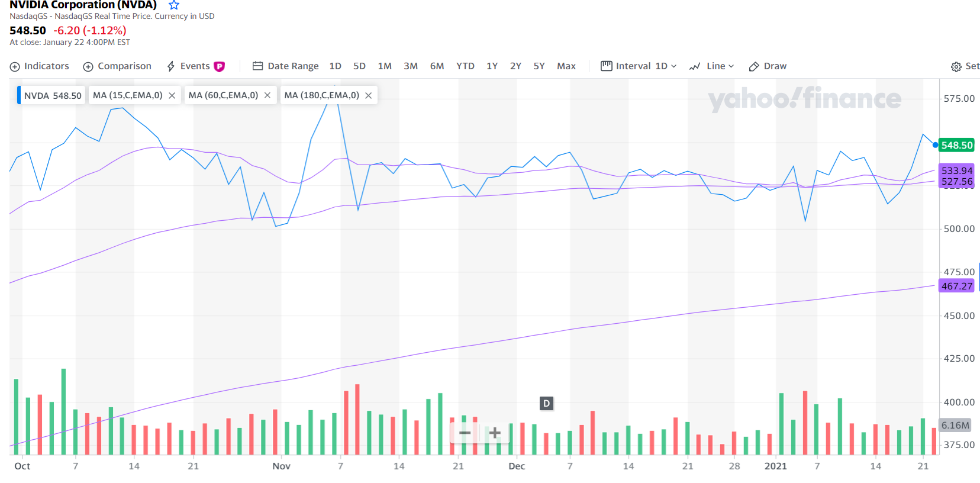Click the Oct label on the date axis
Viewport: 980px width, 483px height.
coord(22,466)
